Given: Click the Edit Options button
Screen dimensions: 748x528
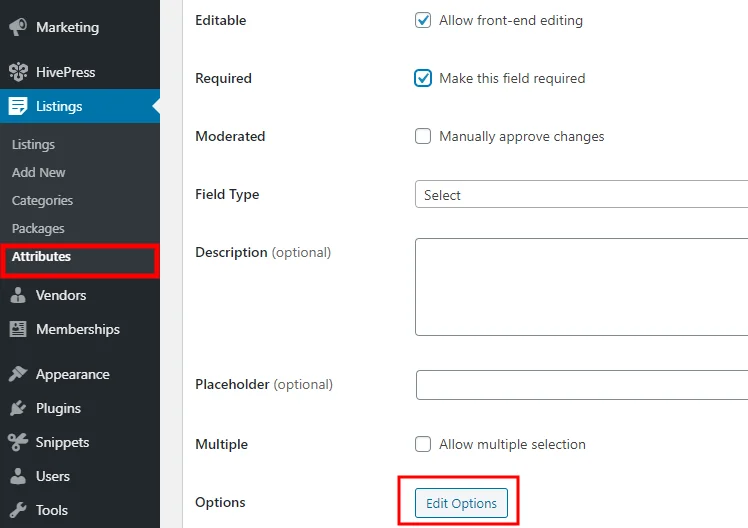Looking at the screenshot, I should (x=461, y=503).
